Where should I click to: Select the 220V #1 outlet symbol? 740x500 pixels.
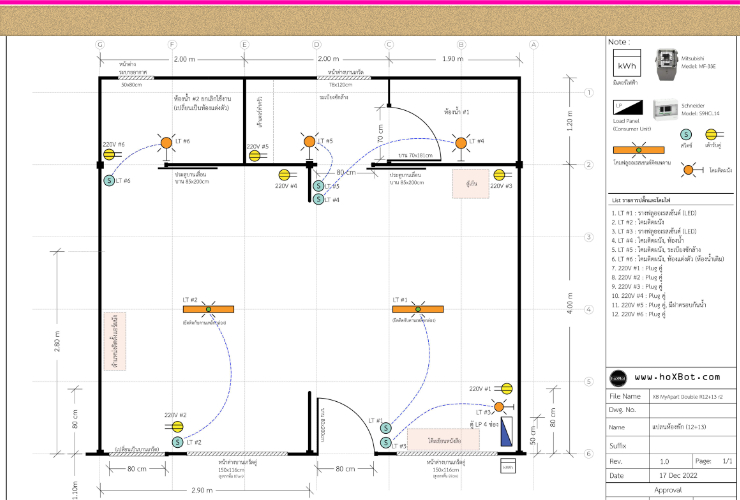click(506, 388)
